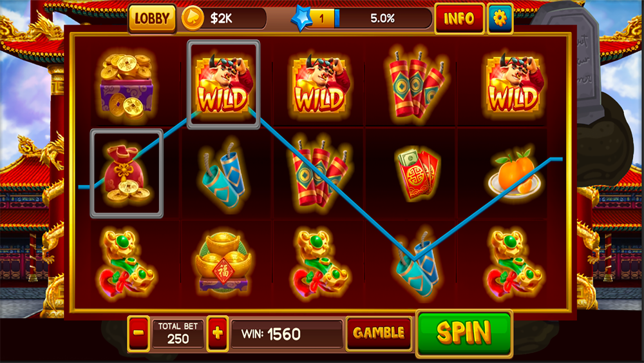The image size is (644, 363).
Task: Click the top-right WILD ox symbol
Action: click(515, 83)
